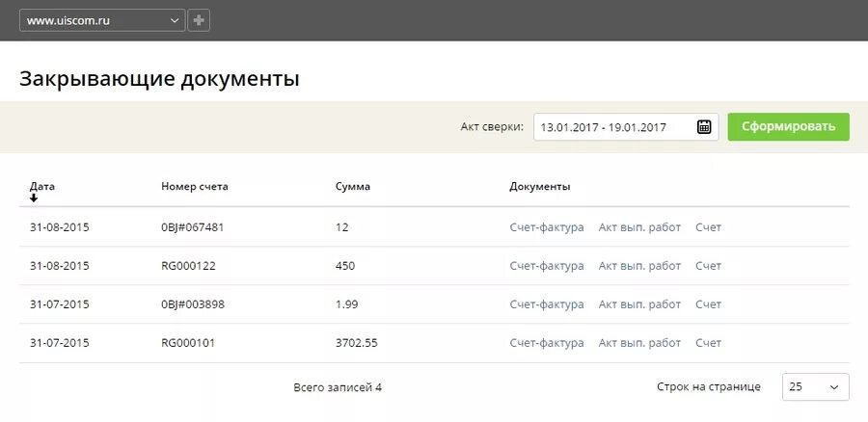Click the Номер счета column header
Viewport: 868px width, 422px height.
pos(194,186)
